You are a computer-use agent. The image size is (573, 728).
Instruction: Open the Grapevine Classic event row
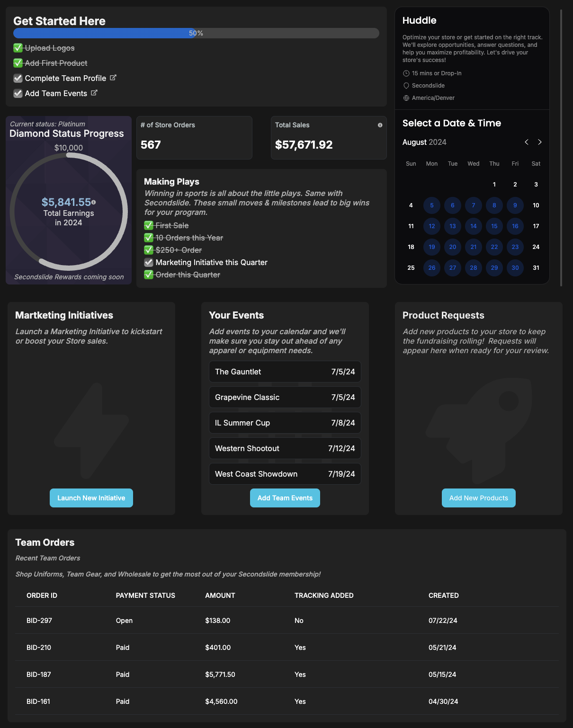click(x=285, y=397)
